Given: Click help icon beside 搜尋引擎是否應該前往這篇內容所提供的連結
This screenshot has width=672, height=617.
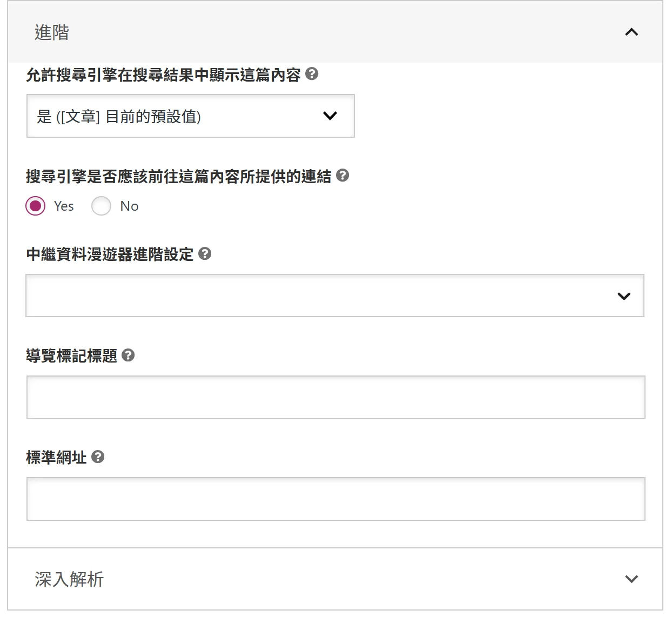Looking at the screenshot, I should 342,176.
